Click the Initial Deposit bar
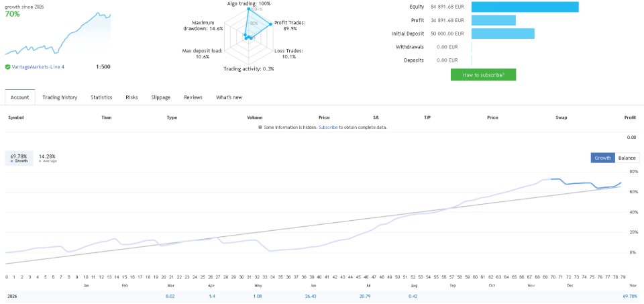The image size is (644, 304). click(x=502, y=34)
